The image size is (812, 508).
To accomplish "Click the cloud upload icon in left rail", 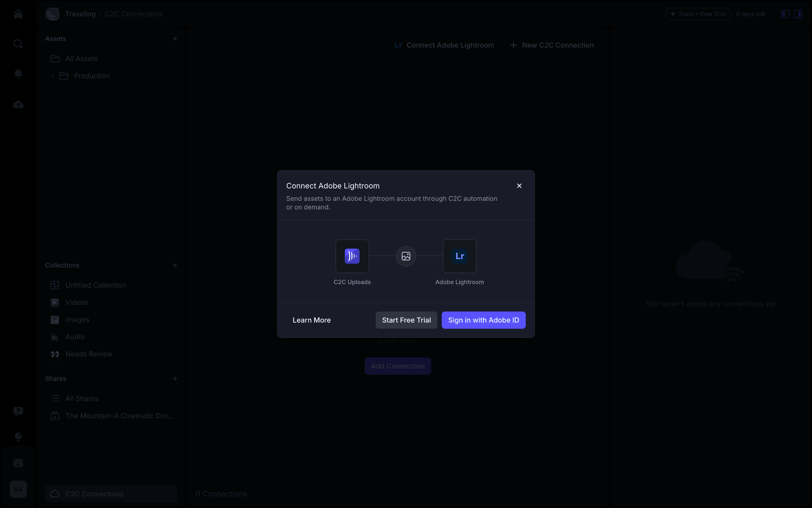I will tap(18, 104).
